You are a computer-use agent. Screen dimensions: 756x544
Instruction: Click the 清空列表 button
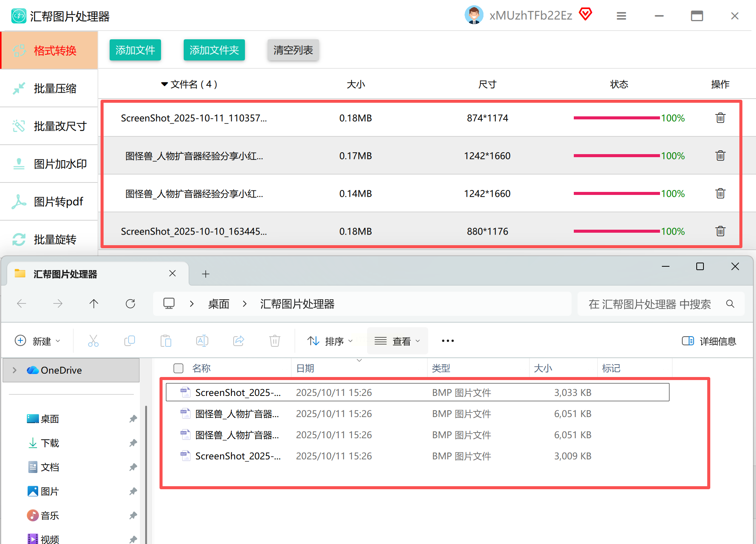click(x=293, y=50)
